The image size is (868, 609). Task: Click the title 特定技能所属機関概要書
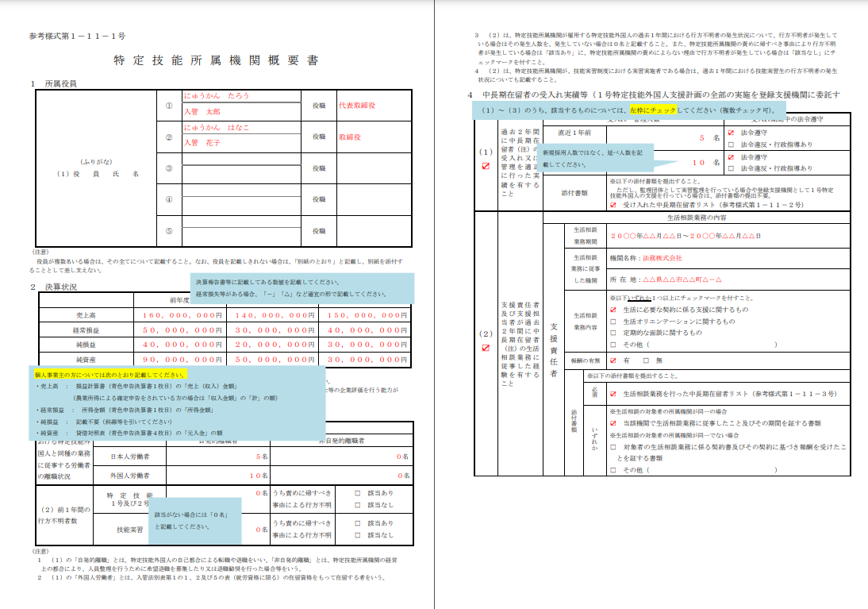coord(216,60)
